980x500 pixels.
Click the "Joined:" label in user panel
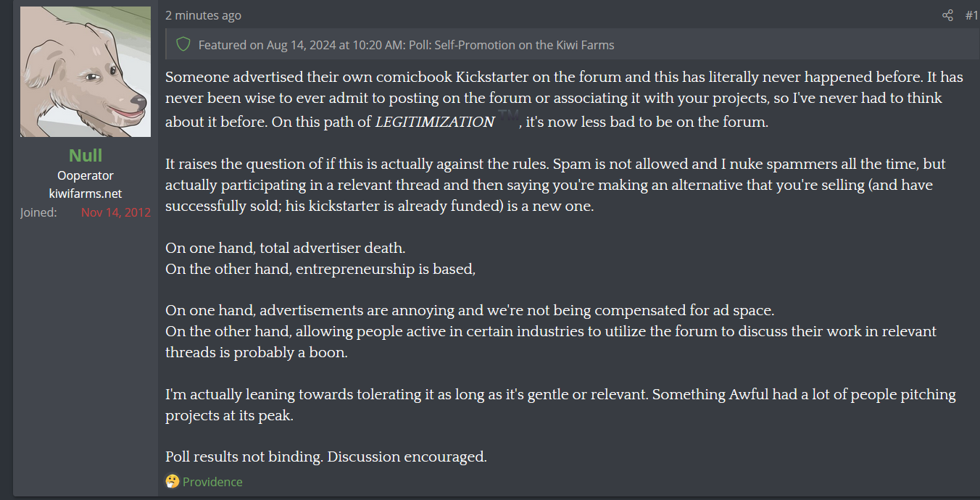[x=38, y=212]
